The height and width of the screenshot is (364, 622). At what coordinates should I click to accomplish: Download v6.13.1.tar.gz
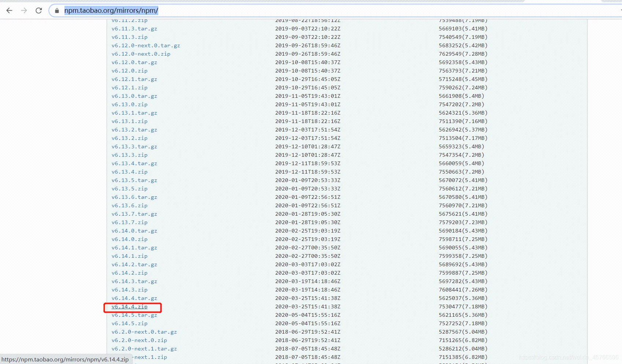point(134,113)
